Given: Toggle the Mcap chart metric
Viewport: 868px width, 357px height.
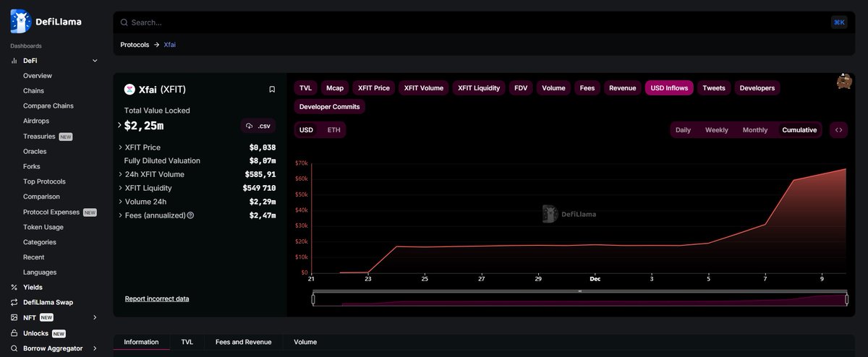Looking at the screenshot, I should pos(335,88).
